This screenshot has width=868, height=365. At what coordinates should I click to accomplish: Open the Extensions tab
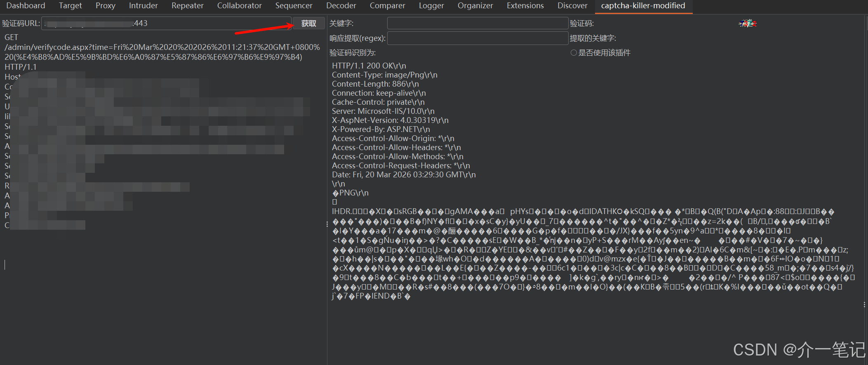tap(525, 6)
